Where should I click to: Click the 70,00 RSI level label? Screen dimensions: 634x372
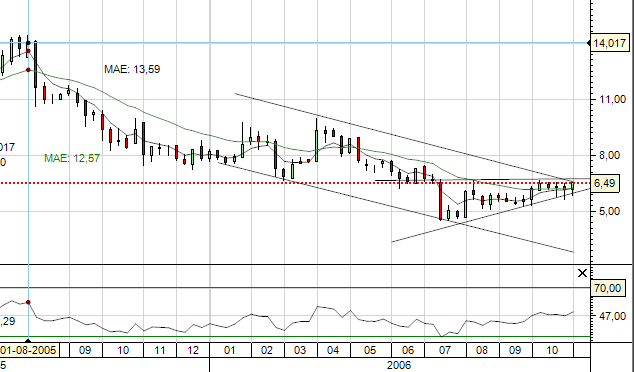click(x=607, y=288)
